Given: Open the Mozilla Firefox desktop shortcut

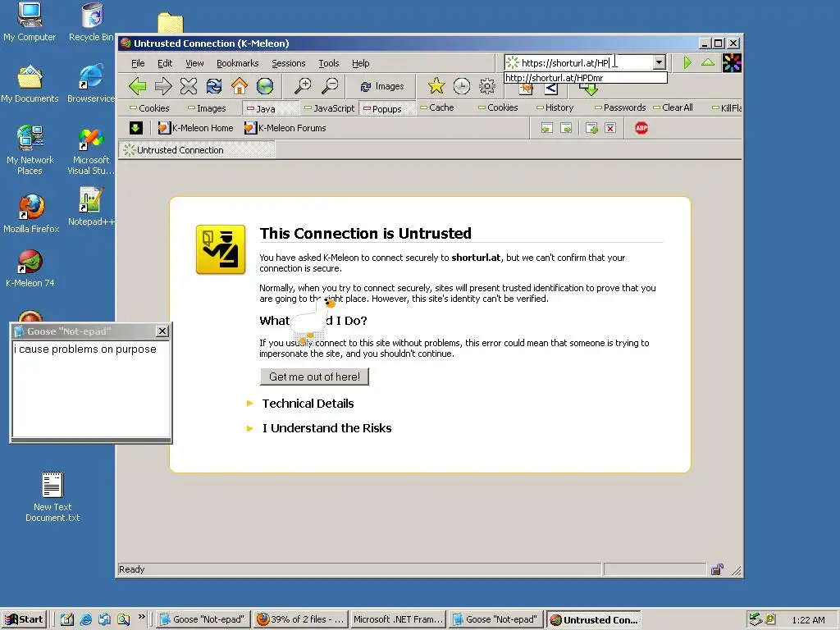Looking at the screenshot, I should coord(31,214).
